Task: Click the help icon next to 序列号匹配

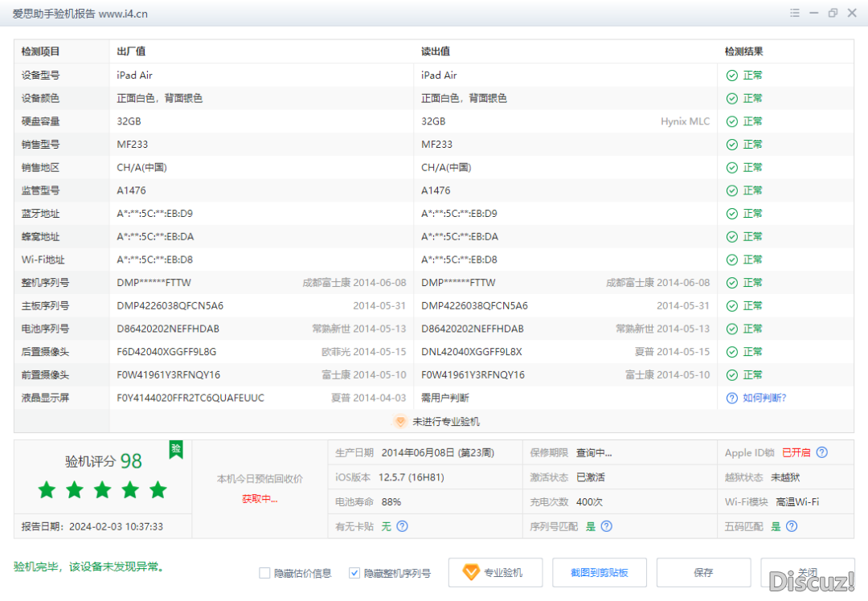Action: 607,526
